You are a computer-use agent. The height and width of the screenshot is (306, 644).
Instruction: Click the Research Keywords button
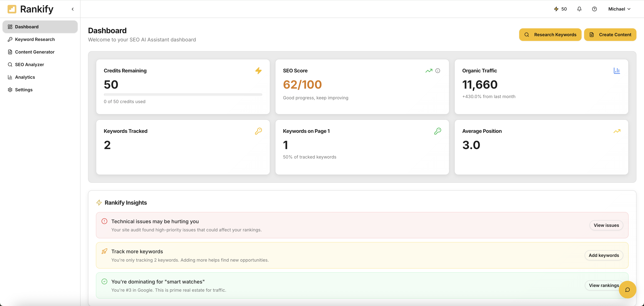click(550, 34)
